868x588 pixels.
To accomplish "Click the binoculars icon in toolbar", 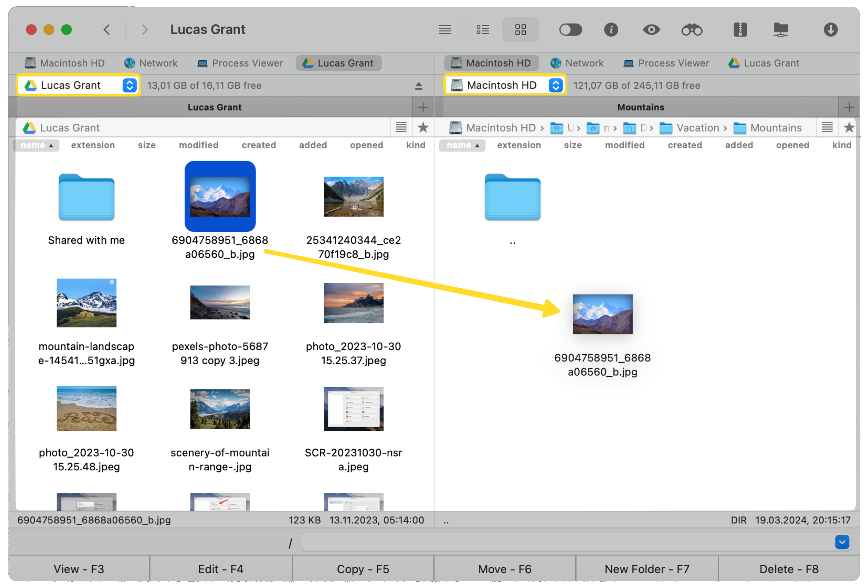I will (x=692, y=30).
